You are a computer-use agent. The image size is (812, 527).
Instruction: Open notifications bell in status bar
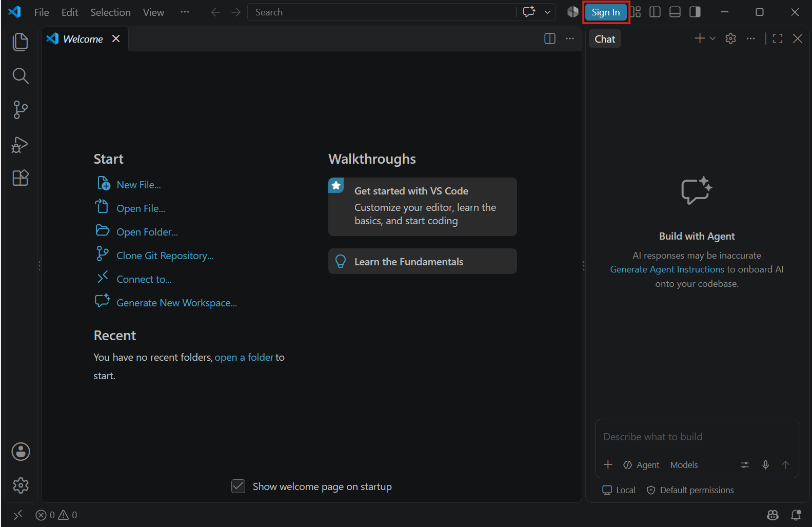click(796, 515)
